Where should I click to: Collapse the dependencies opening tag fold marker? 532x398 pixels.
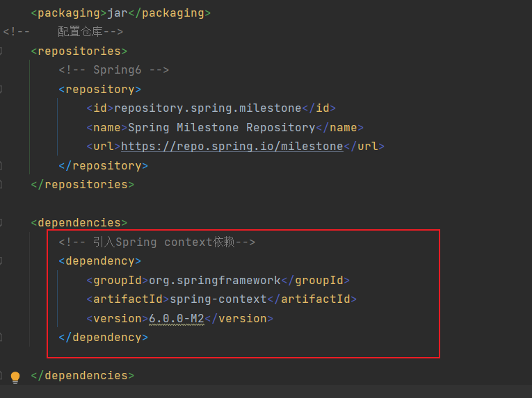tap(1, 223)
